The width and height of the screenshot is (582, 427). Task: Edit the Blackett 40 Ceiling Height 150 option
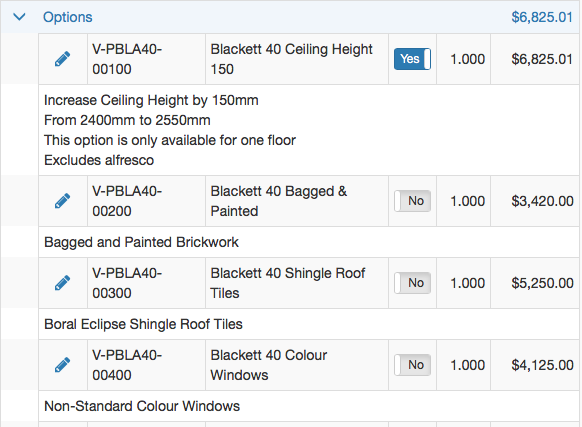[x=62, y=59]
